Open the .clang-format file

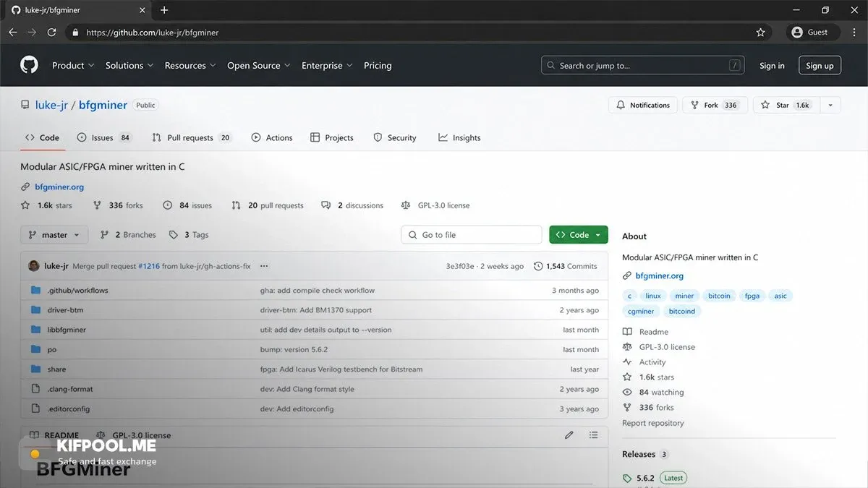pyautogui.click(x=70, y=389)
